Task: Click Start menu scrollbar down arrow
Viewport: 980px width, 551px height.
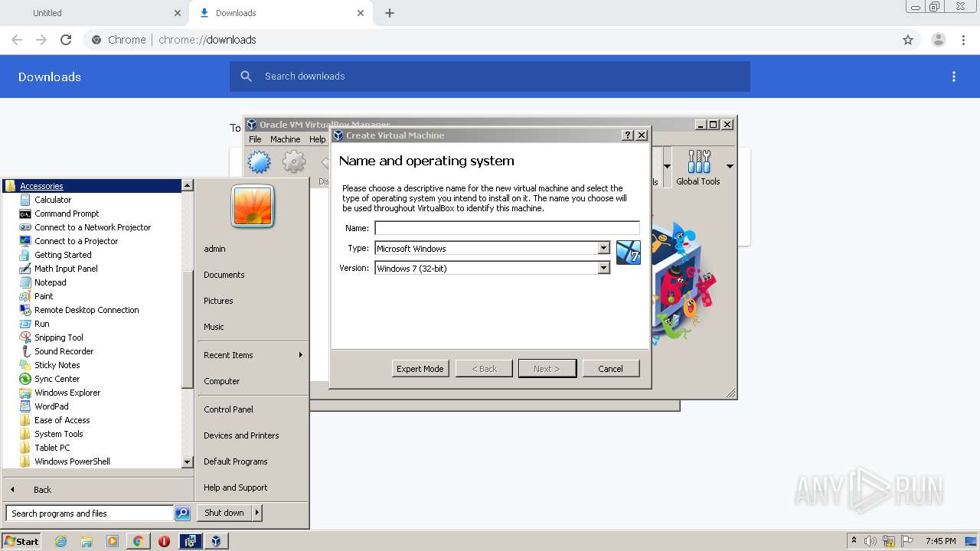Action: click(188, 462)
